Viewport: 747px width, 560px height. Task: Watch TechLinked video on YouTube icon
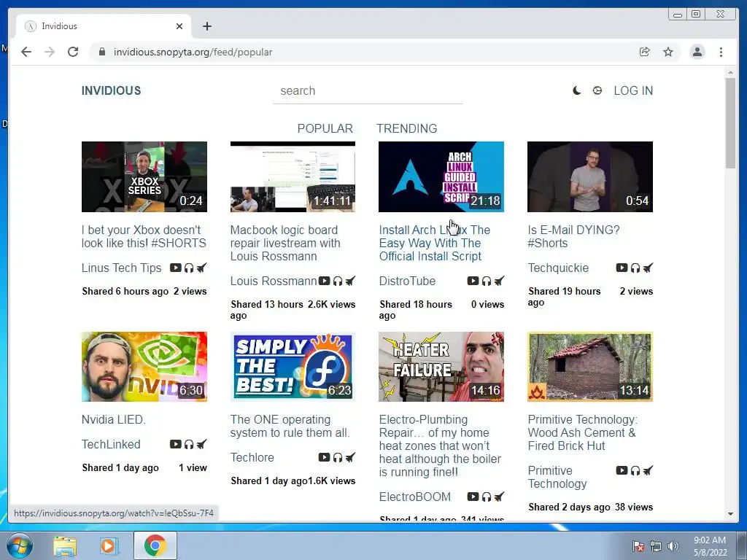click(175, 444)
